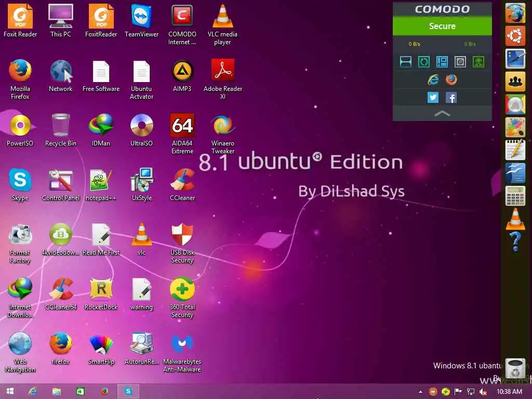Launch Skype from the desktop icon

(20, 184)
